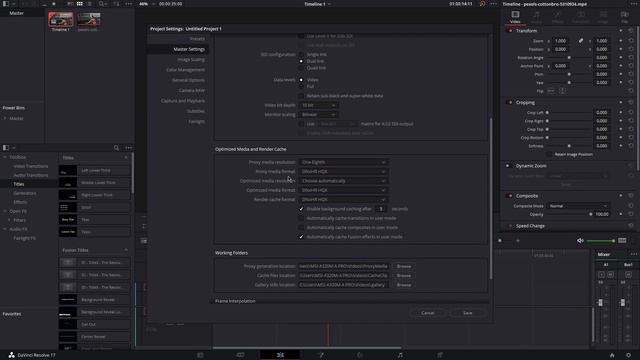Viewport: 640px width, 360px height.
Task: Select Dual link SDI configuration
Action: point(301,61)
